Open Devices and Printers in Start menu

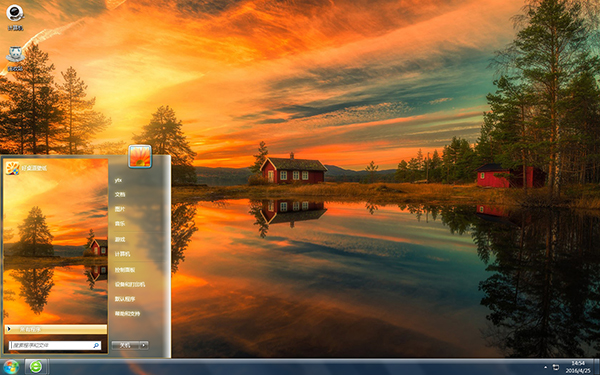click(x=130, y=284)
